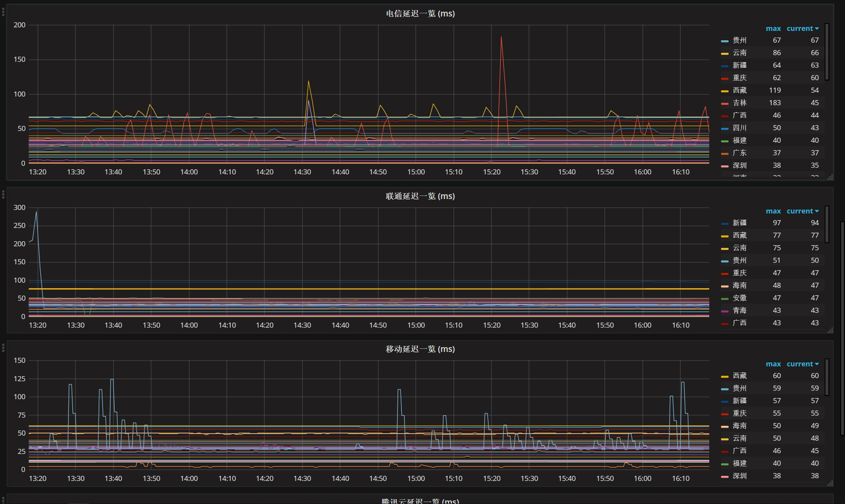Click resize handle at 联通 panel bottom-right corner
This screenshot has width=845, height=504.
[830, 331]
